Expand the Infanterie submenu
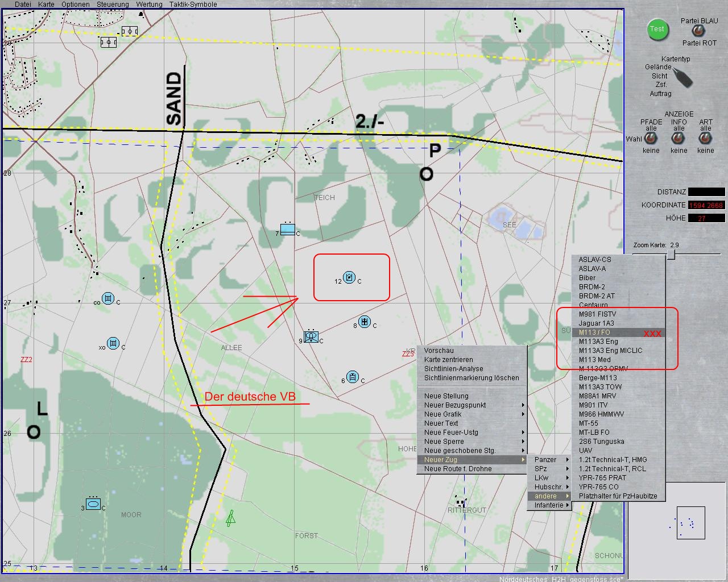The width and height of the screenshot is (728, 582). [x=550, y=505]
